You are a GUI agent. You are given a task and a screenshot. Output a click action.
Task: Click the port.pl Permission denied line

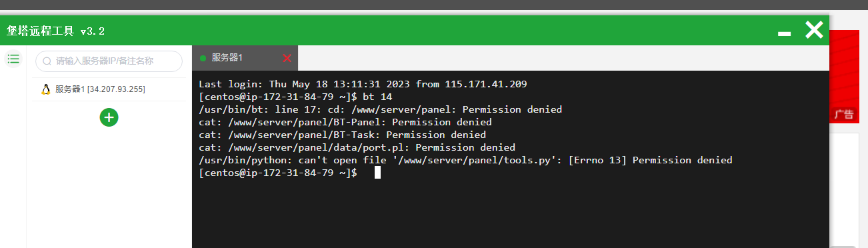point(357,147)
